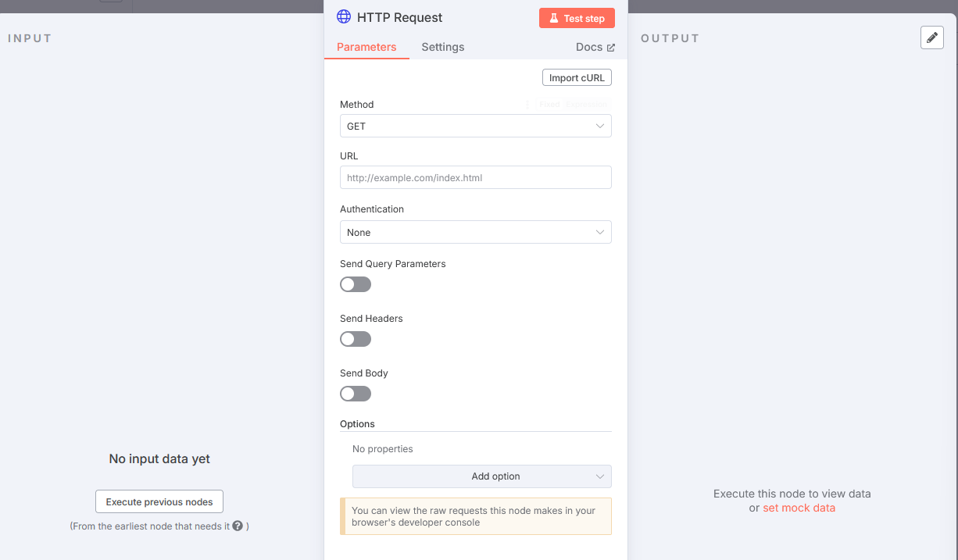Click the question mark help icon
958x560 pixels.
(x=238, y=526)
